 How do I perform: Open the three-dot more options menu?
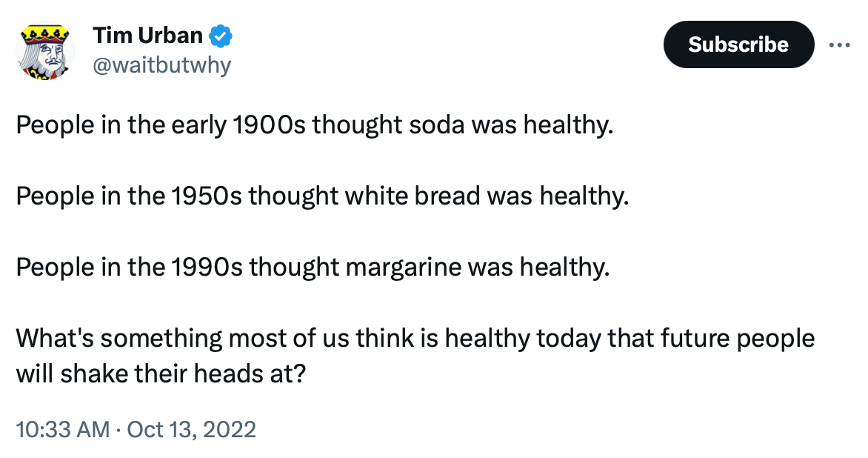tap(839, 45)
